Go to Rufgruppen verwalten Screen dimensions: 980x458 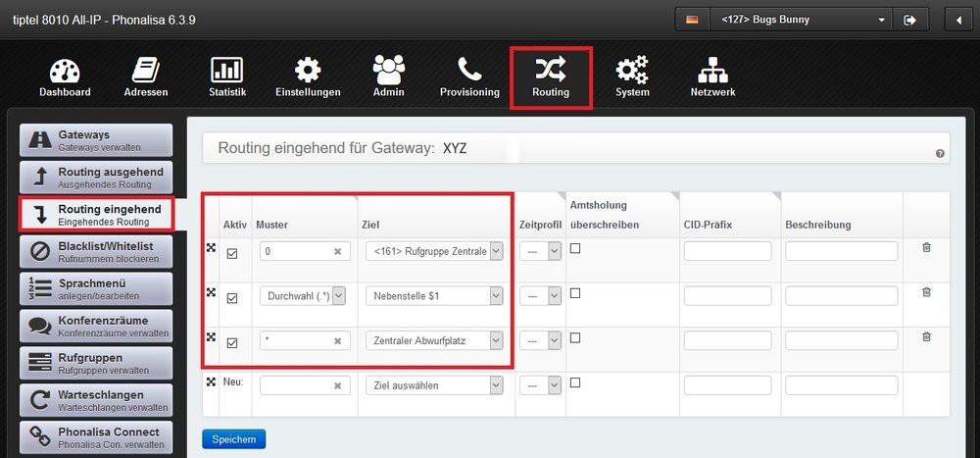tap(95, 364)
